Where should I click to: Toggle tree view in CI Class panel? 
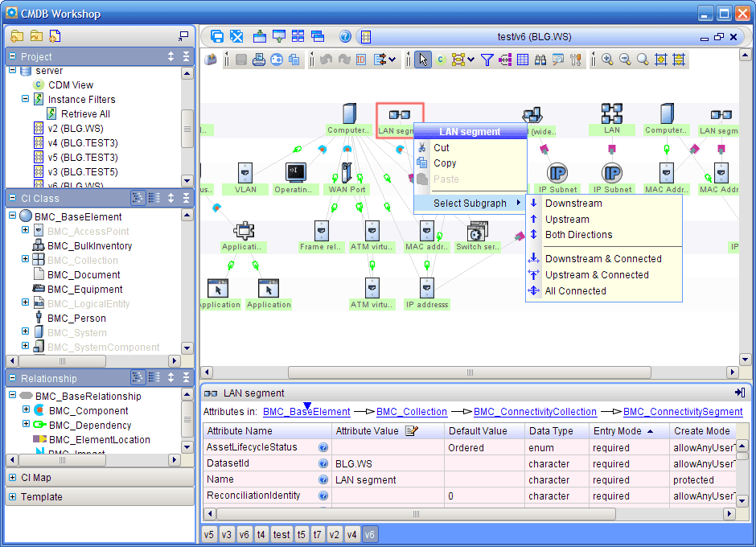(x=138, y=198)
